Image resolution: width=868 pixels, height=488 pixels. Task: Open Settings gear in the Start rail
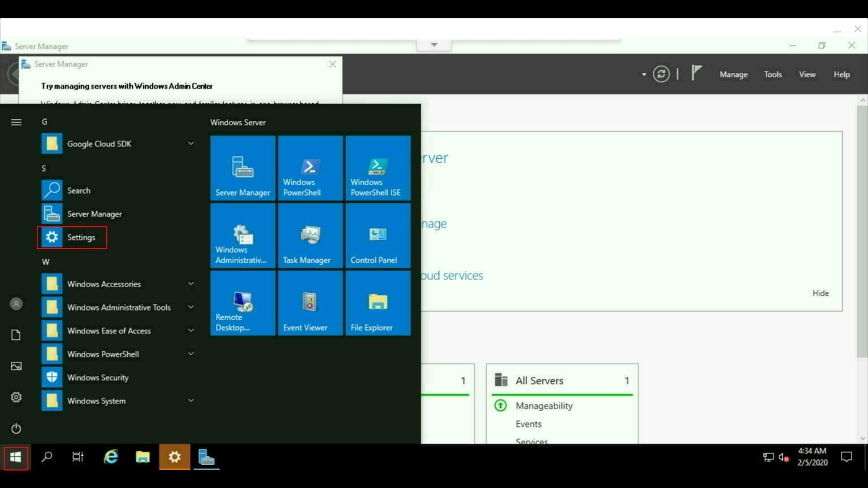(16, 397)
